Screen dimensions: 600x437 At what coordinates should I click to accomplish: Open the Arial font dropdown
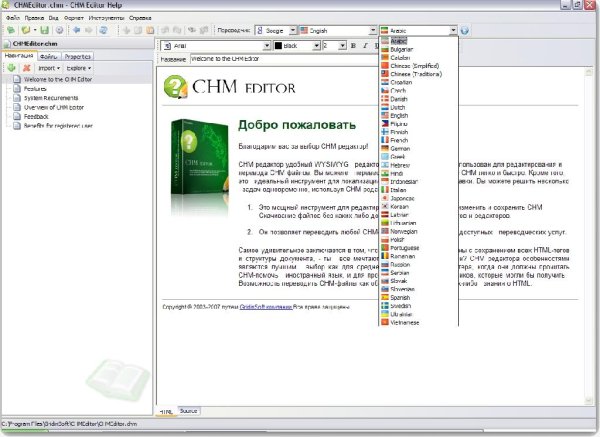click(267, 46)
